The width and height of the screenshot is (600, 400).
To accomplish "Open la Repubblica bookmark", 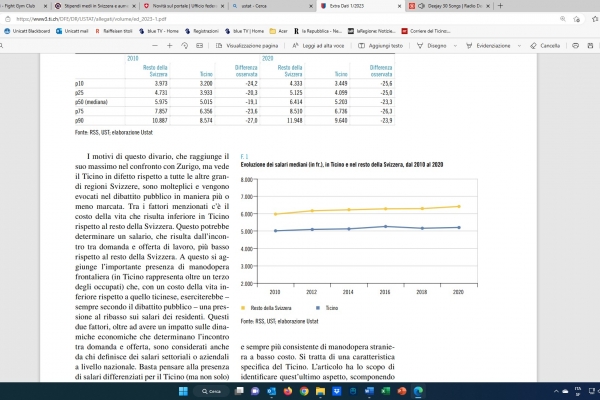I will coord(318,31).
